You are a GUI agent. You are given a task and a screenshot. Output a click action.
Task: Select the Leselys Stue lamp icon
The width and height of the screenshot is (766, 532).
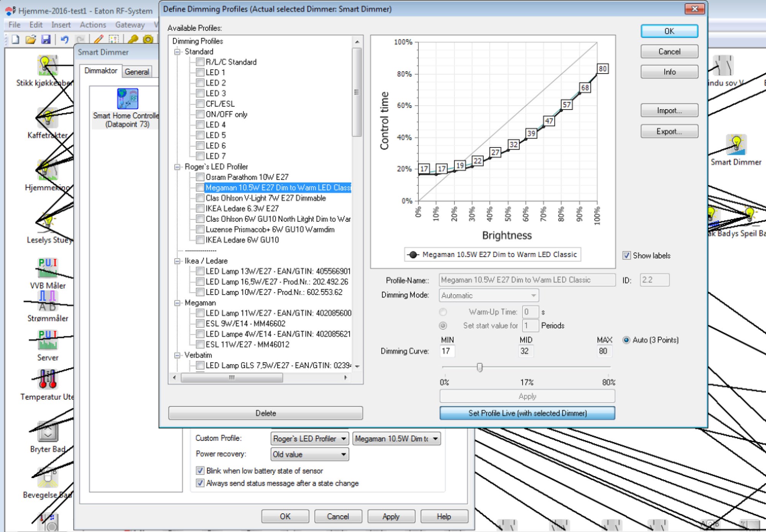(47, 223)
